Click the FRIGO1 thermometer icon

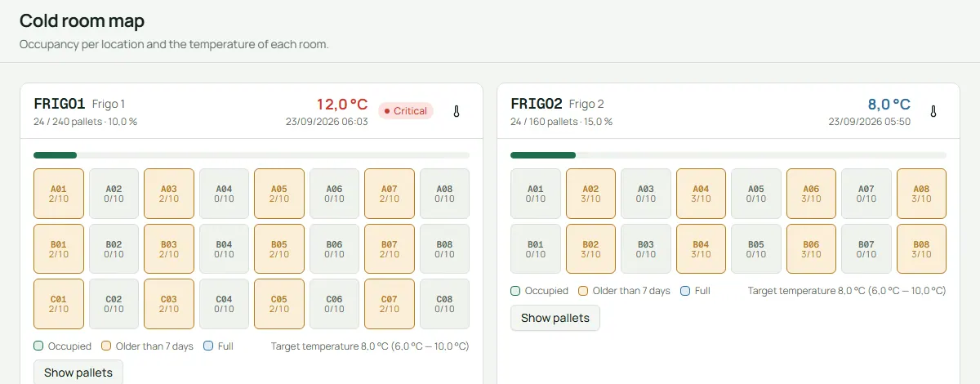457,111
